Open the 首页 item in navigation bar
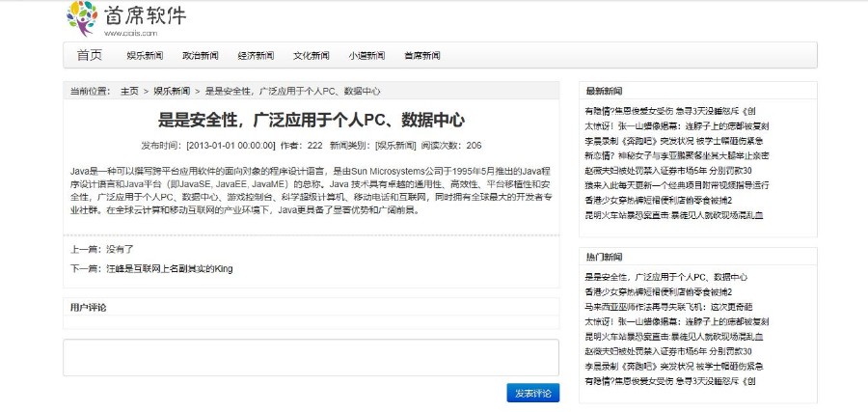The height and width of the screenshot is (412, 868). (x=90, y=55)
